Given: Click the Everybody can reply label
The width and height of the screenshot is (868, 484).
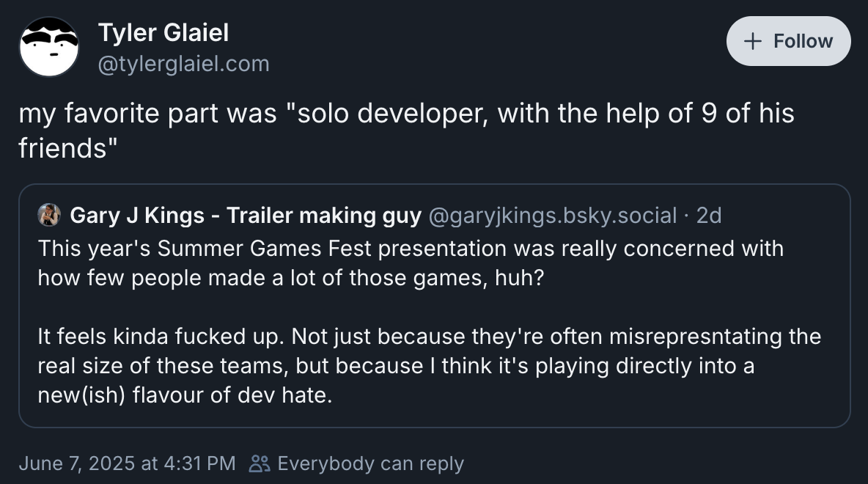Looking at the screenshot, I should [x=370, y=463].
